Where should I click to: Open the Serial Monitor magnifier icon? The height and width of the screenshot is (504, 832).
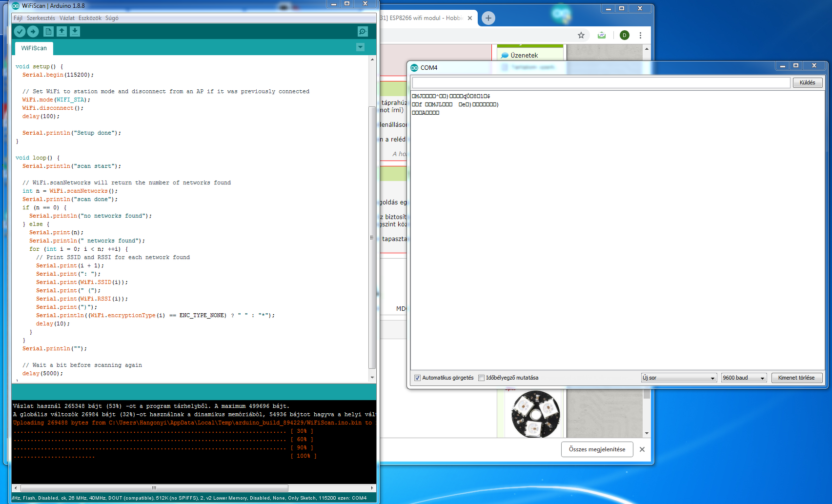click(363, 32)
